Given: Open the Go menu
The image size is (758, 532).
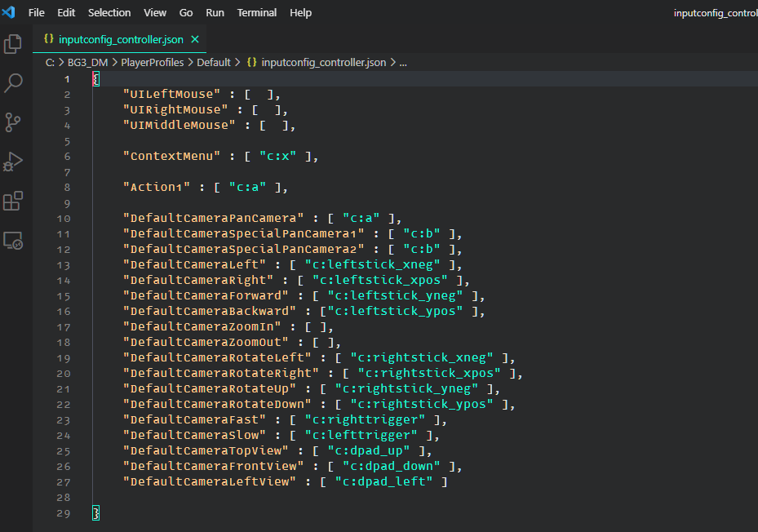Looking at the screenshot, I should click(186, 13).
